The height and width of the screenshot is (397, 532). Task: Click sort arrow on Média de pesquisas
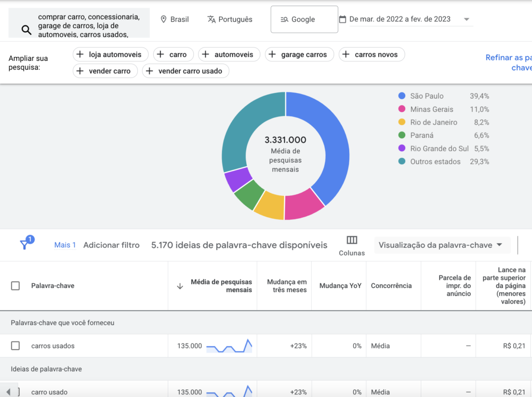180,286
